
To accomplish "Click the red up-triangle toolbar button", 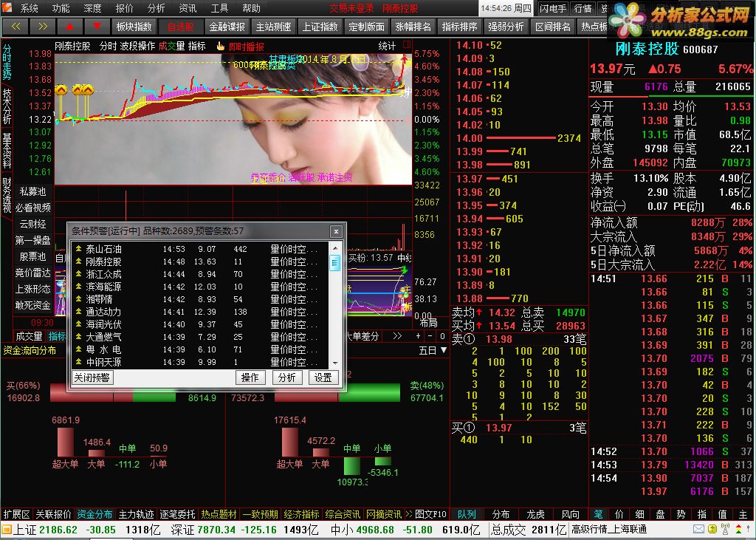I will [x=70, y=27].
